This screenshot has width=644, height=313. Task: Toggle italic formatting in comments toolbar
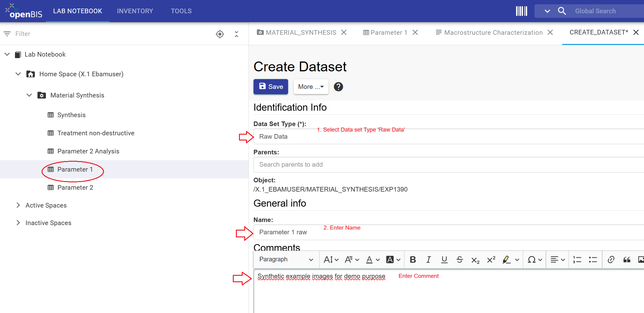(428, 260)
